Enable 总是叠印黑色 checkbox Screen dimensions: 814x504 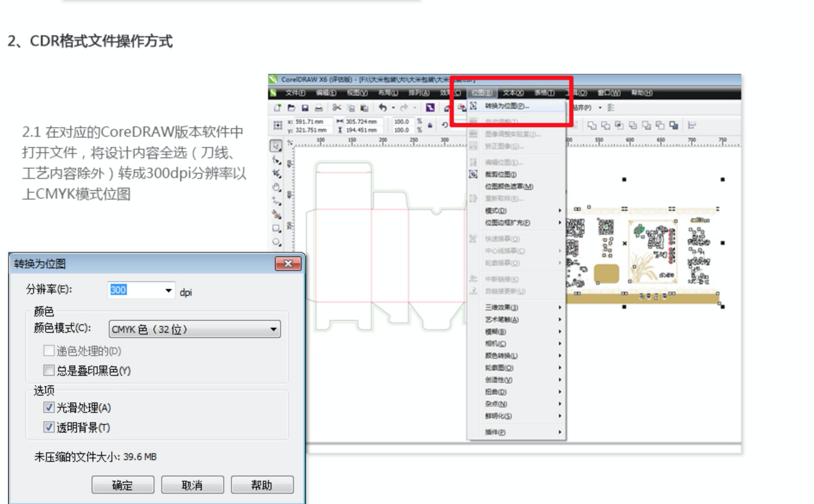[x=49, y=370]
